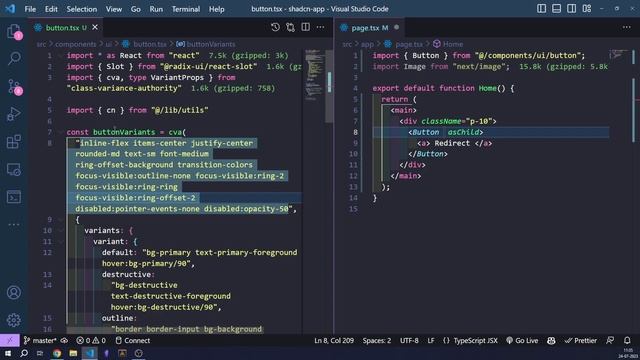The width and height of the screenshot is (640, 360).
Task: Change indentation Spaces: 2
Action: (377, 340)
